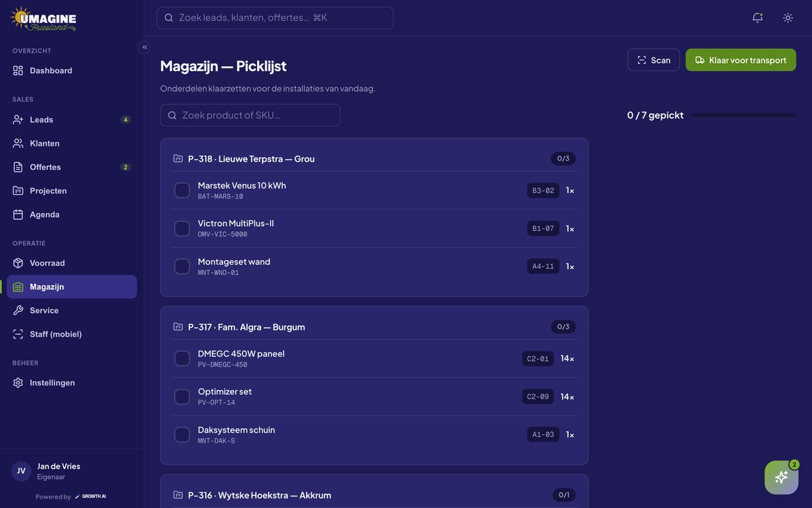Tick the Victron MultiPlus-II checkbox
Viewport: 812px width, 508px height.
(182, 228)
